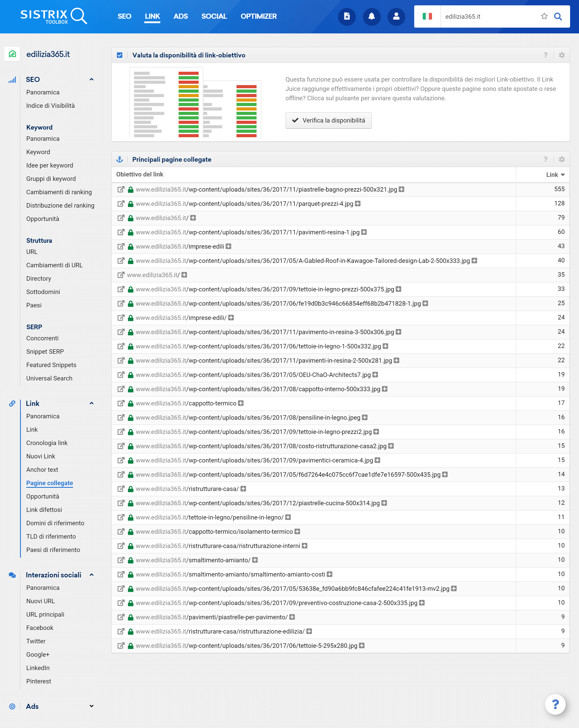579x728 pixels.
Task: Click the notifications bell icon
Action: point(371,16)
